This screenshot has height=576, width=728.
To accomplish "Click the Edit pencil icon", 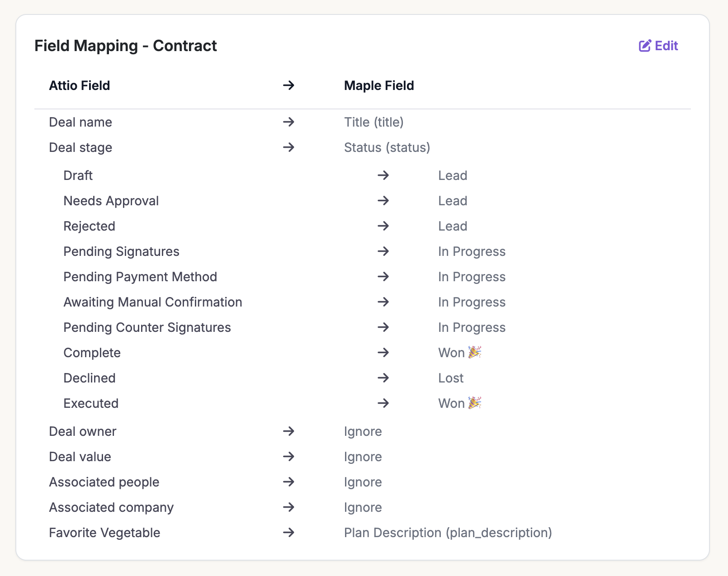I will (645, 46).
